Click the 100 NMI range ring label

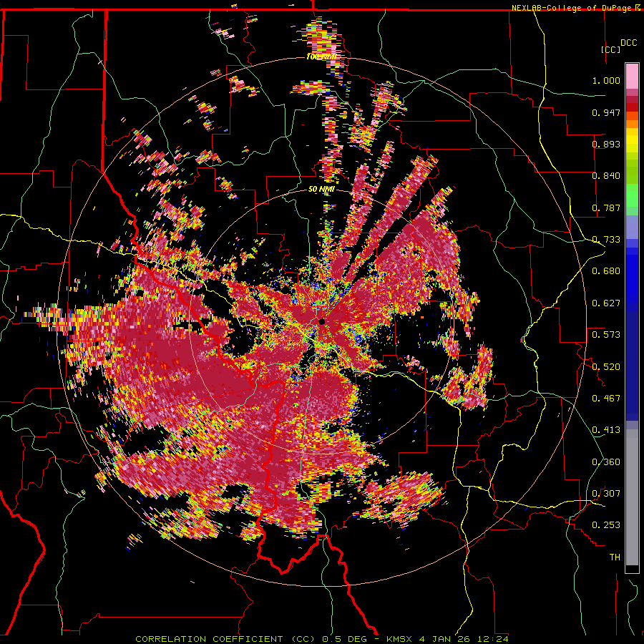(321, 57)
